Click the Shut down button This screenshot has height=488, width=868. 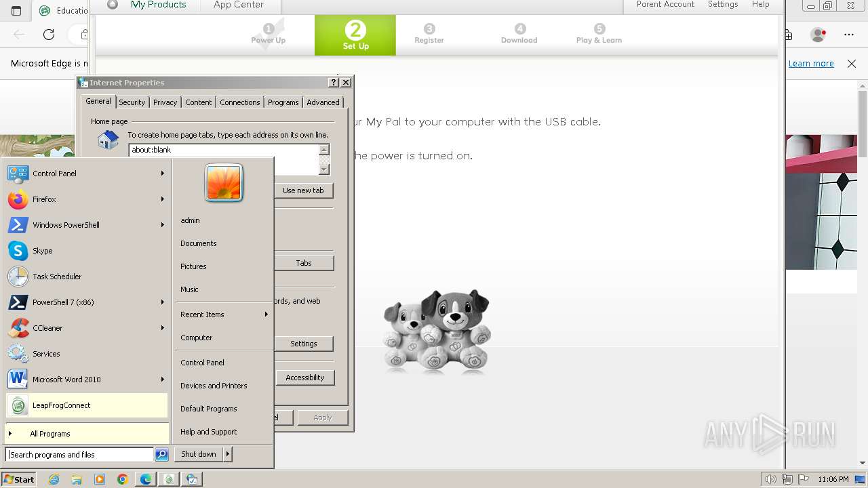[x=199, y=454]
